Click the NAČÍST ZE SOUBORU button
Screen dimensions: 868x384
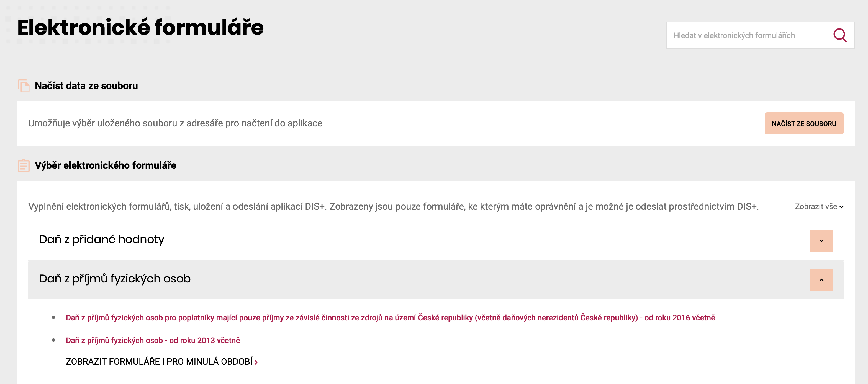click(804, 123)
